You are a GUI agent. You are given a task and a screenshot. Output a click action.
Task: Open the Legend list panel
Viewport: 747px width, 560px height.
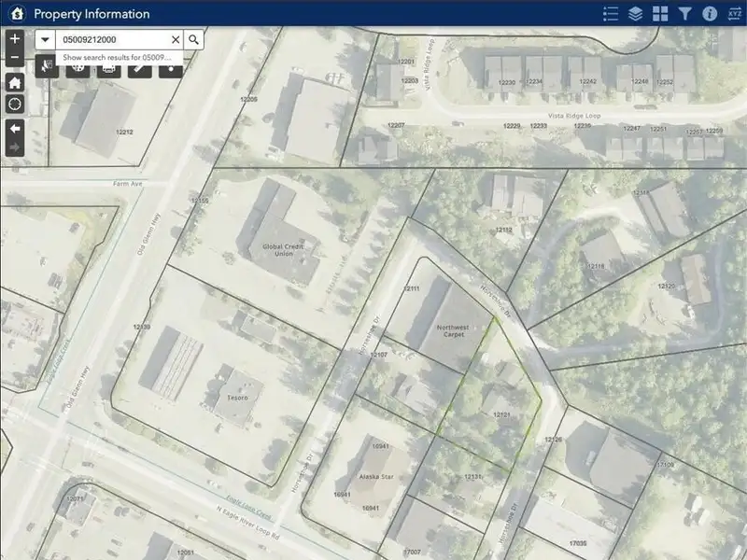(x=612, y=14)
